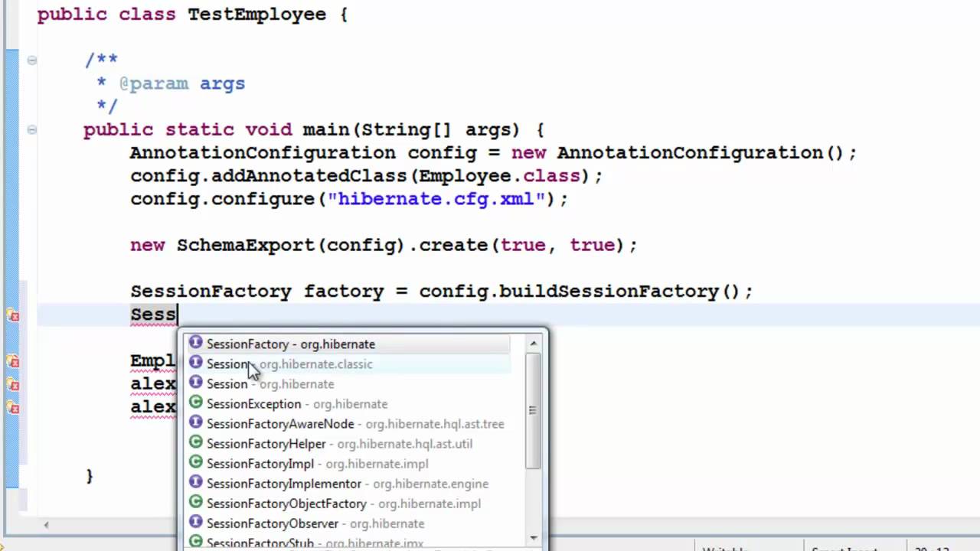Click the editor horizontal scroll-left arrow
The width and height of the screenshot is (980, 551).
click(x=46, y=525)
